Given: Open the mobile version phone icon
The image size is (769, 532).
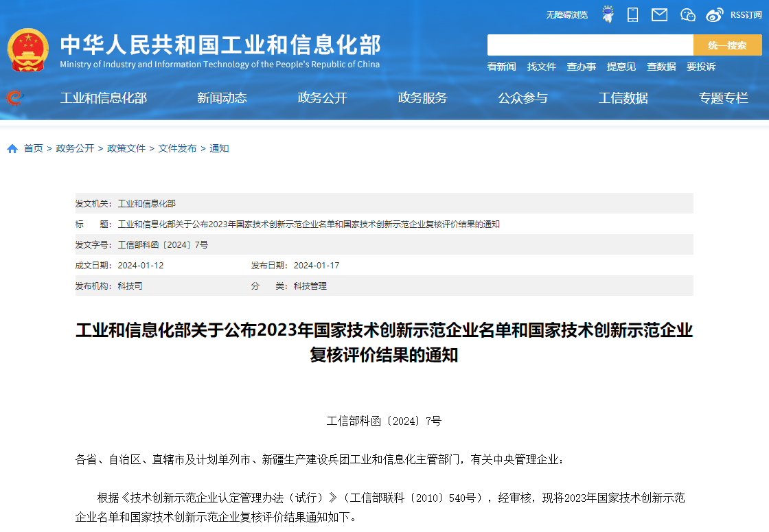Looking at the screenshot, I should click(632, 14).
